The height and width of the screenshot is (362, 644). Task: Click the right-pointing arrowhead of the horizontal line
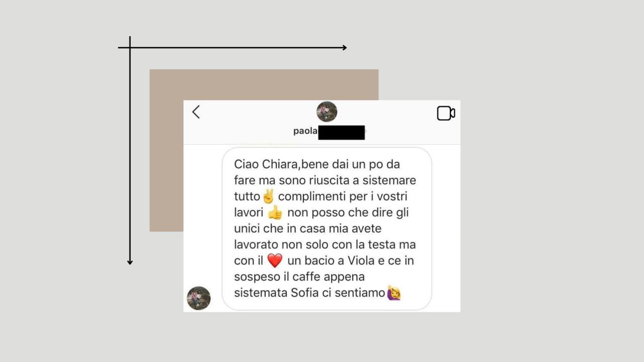pos(344,48)
